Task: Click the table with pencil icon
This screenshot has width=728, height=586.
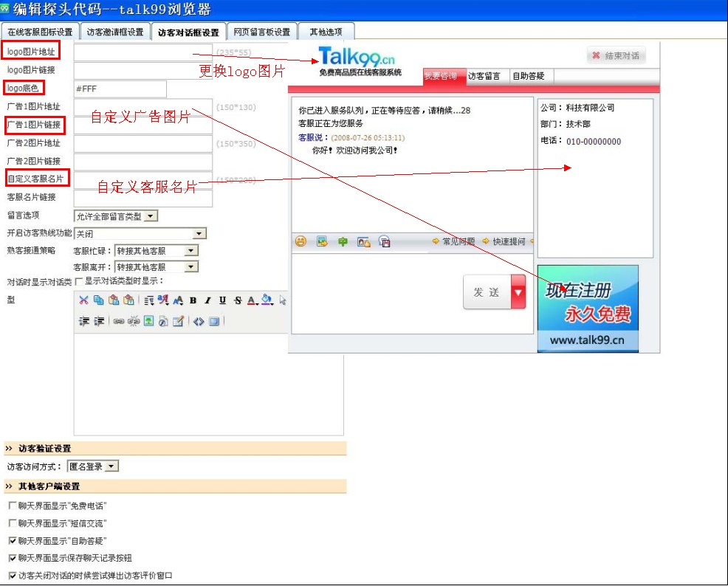Action: point(178,321)
